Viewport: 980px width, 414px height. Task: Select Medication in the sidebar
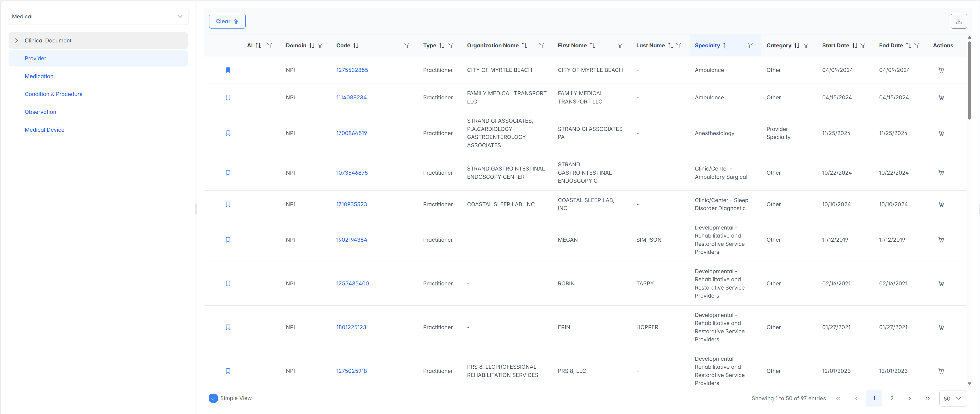pyautogui.click(x=39, y=76)
